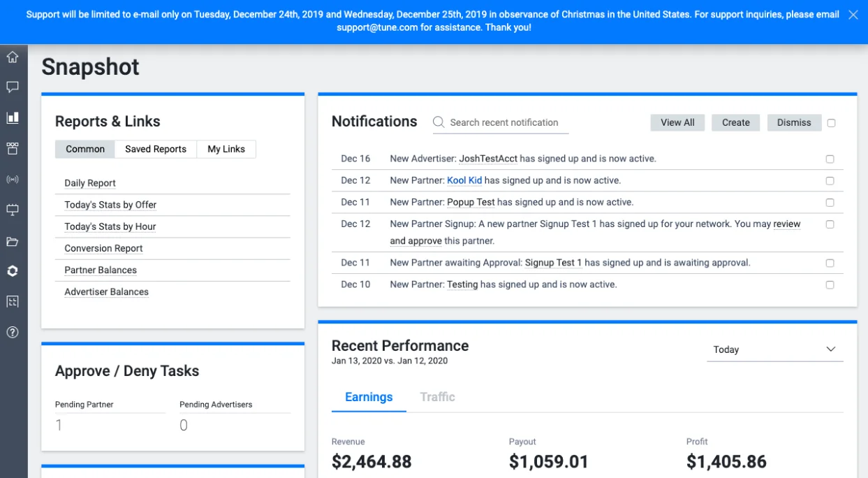Click the broadcast signal sidebar icon

click(13, 180)
